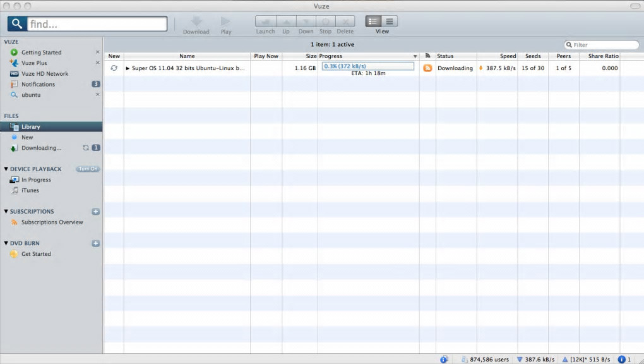Select Super OS 11.04 torrent name
Image resolution: width=644 pixels, height=364 pixels.
188,68
